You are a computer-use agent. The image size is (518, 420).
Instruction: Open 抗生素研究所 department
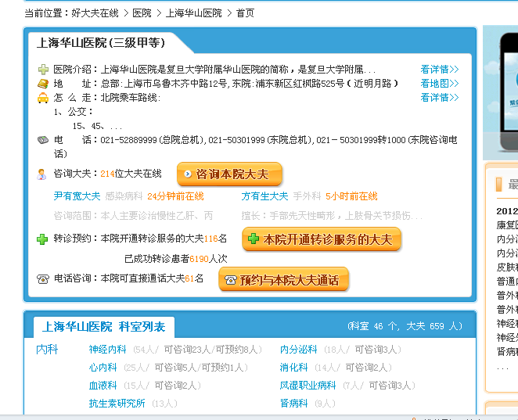coord(117,403)
